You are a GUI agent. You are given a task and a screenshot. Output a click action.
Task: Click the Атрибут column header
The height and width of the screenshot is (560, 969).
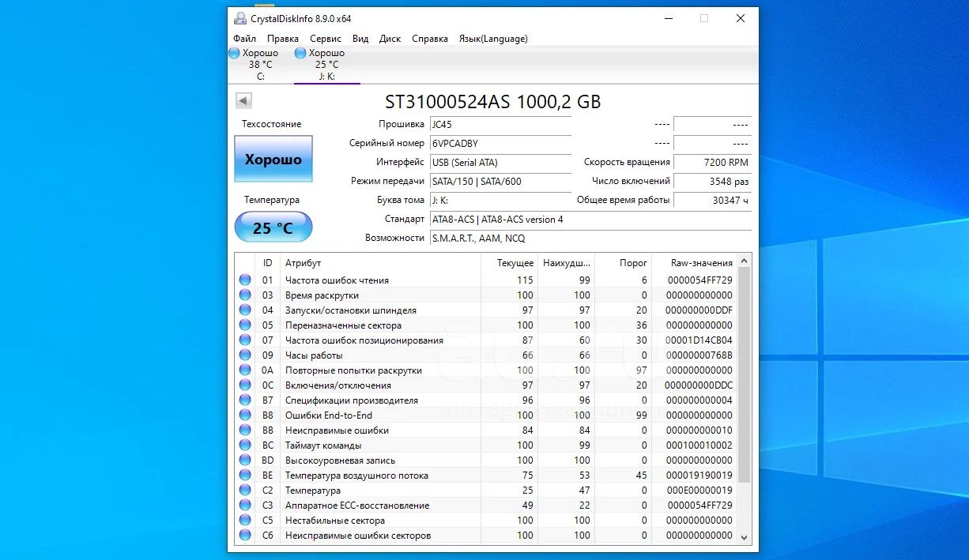[380, 263]
